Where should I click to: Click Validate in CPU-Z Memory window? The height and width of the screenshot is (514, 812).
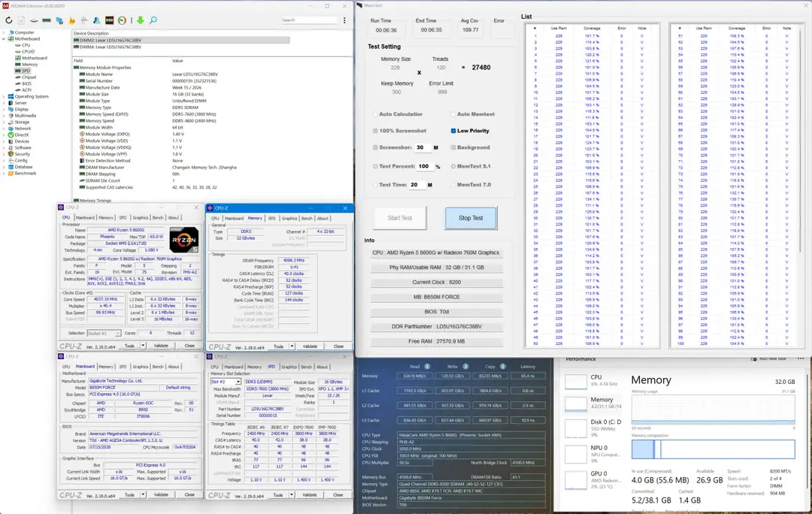311,346
